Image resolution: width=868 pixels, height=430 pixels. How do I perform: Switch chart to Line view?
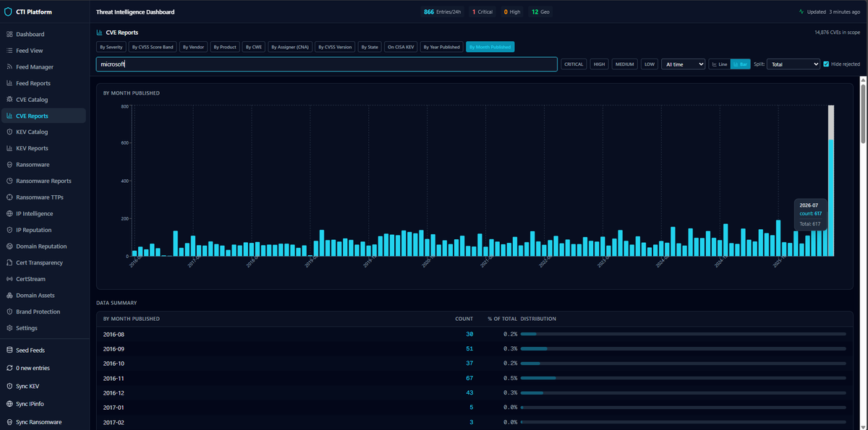[720, 64]
